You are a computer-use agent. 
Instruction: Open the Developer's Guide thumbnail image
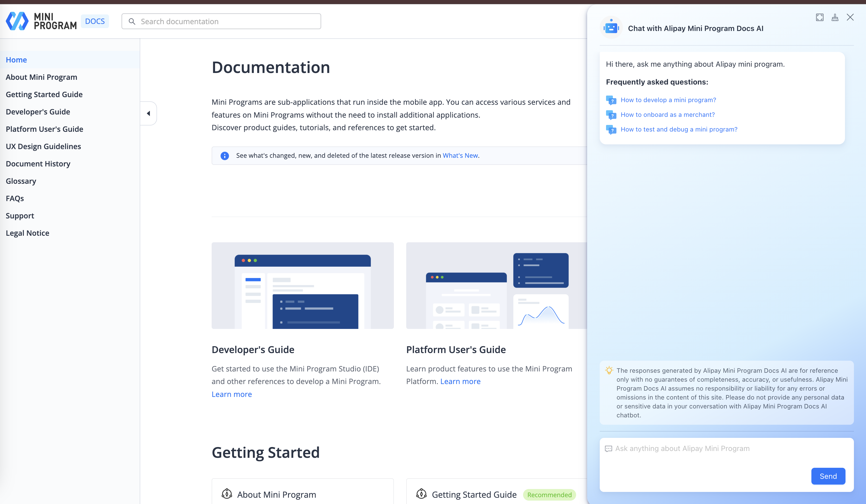pos(302,285)
